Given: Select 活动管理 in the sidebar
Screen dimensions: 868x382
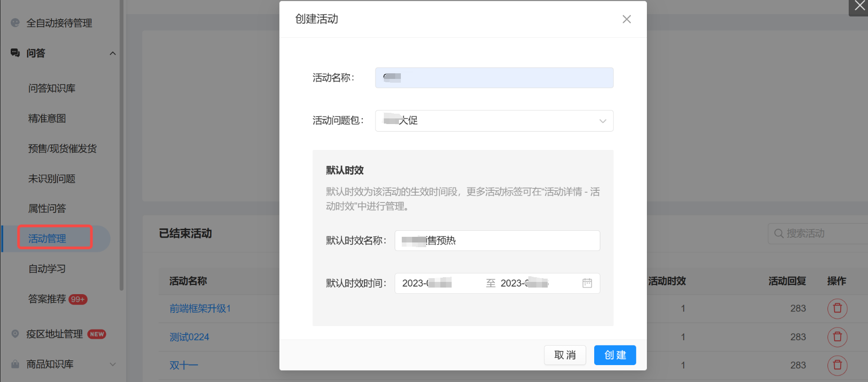Looking at the screenshot, I should click(x=47, y=239).
